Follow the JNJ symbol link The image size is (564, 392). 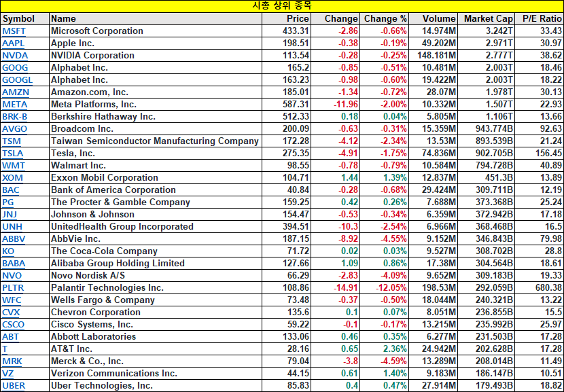point(10,214)
